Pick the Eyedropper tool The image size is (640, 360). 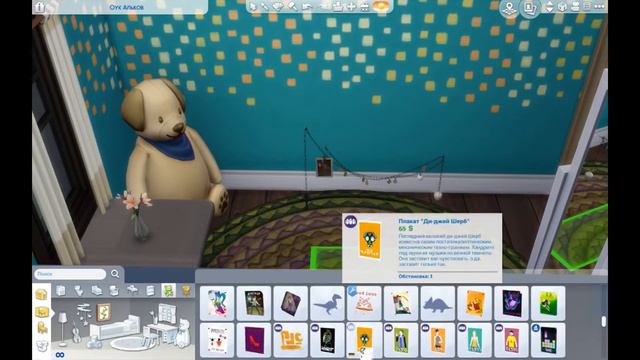[x=265, y=7]
